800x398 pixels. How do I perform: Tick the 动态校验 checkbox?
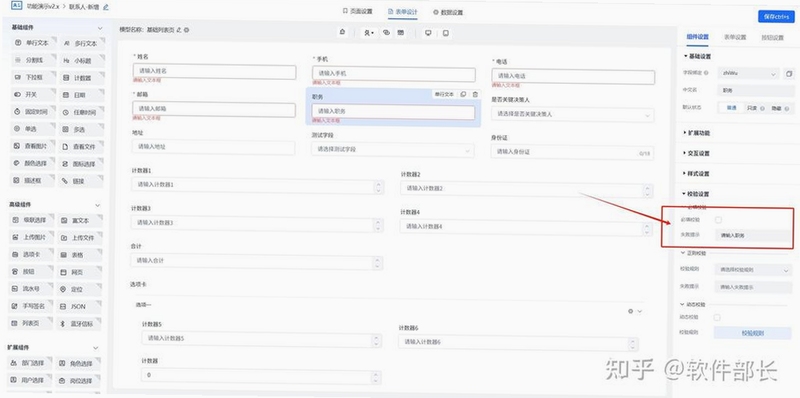tap(717, 317)
